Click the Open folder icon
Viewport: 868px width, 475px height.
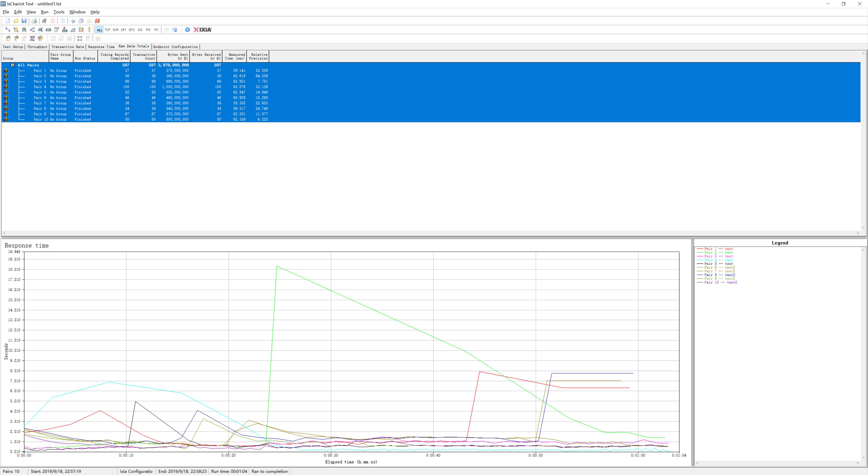click(x=16, y=21)
